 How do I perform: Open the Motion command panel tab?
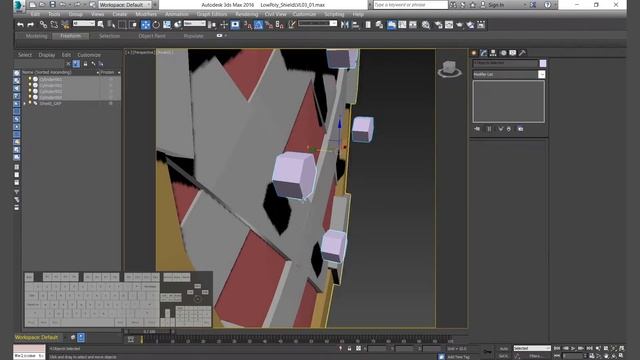[x=503, y=53]
